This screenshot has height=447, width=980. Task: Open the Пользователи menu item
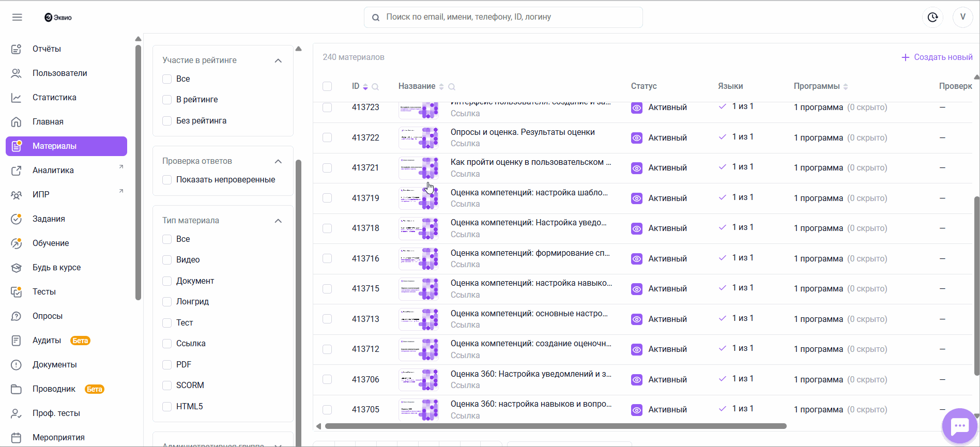click(59, 73)
